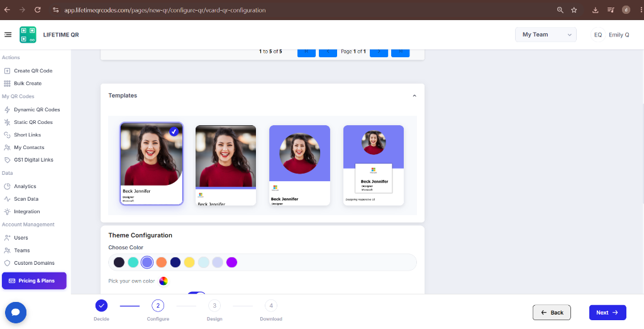Viewport: 644px width, 329px height.
Task: Go to first page of pagination
Action: click(x=306, y=53)
